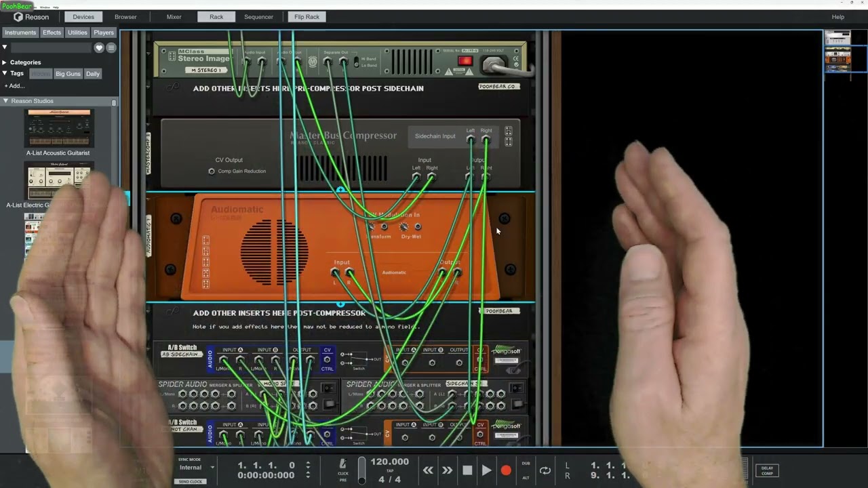Image resolution: width=868 pixels, height=488 pixels.
Task: Toggle the favorites heart filter
Action: (x=99, y=47)
